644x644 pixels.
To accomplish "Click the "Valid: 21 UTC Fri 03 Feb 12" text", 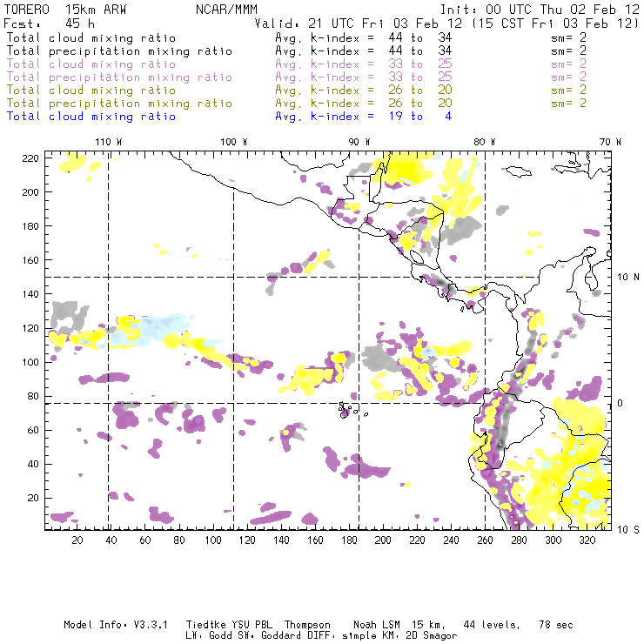I will pyautogui.click(x=359, y=23).
